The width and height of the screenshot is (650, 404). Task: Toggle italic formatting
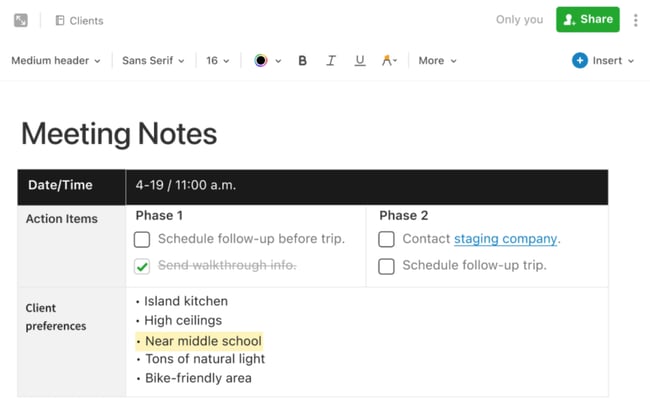[331, 61]
